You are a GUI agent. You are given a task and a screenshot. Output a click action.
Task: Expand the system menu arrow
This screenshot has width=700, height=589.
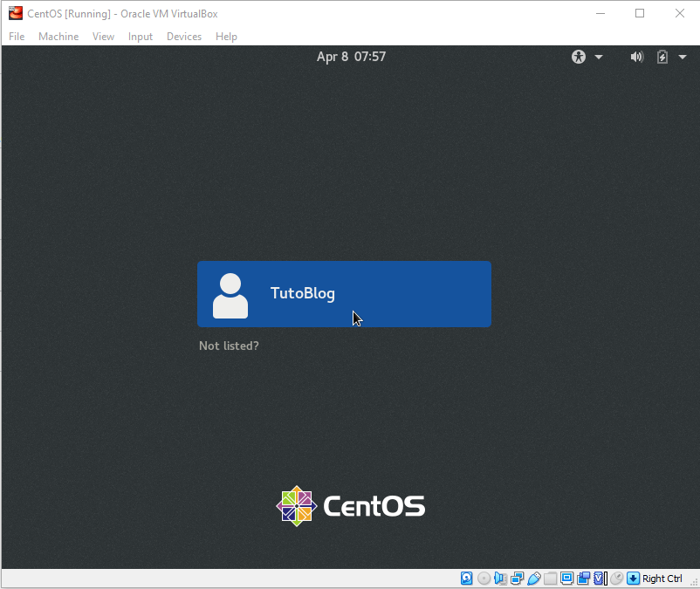pyautogui.click(x=683, y=57)
